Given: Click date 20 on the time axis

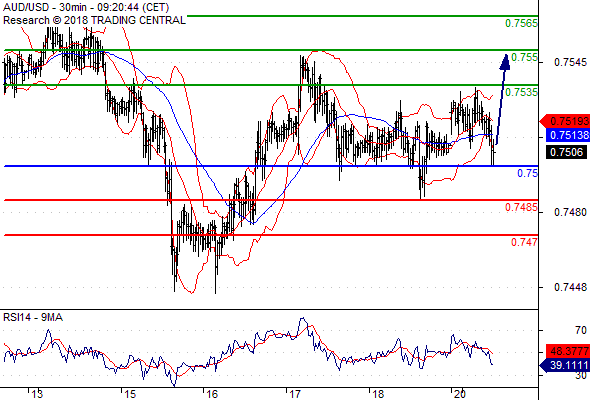Looking at the screenshot, I should click(459, 394).
